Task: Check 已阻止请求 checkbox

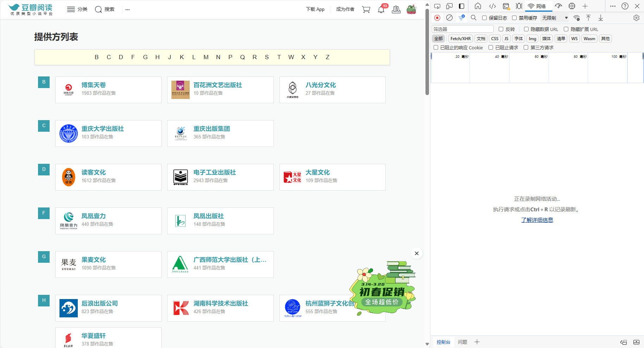Action: 491,48
